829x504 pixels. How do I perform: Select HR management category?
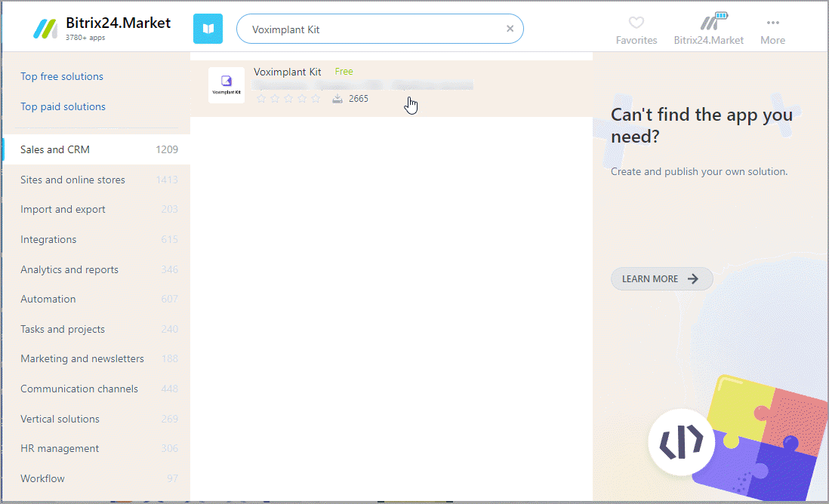tap(96, 448)
